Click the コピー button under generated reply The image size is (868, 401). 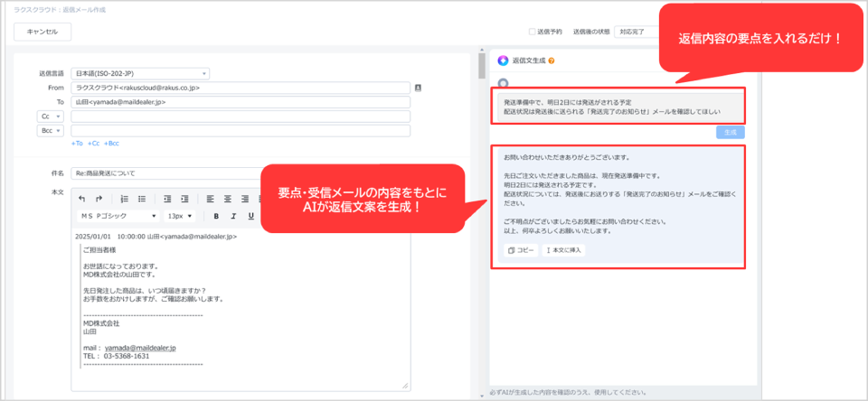521,250
